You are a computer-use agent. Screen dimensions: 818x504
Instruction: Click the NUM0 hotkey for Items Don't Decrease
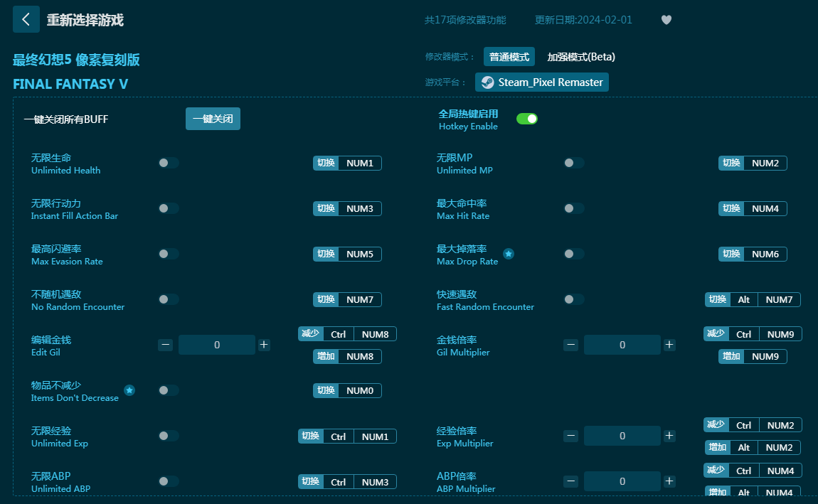pyautogui.click(x=347, y=390)
